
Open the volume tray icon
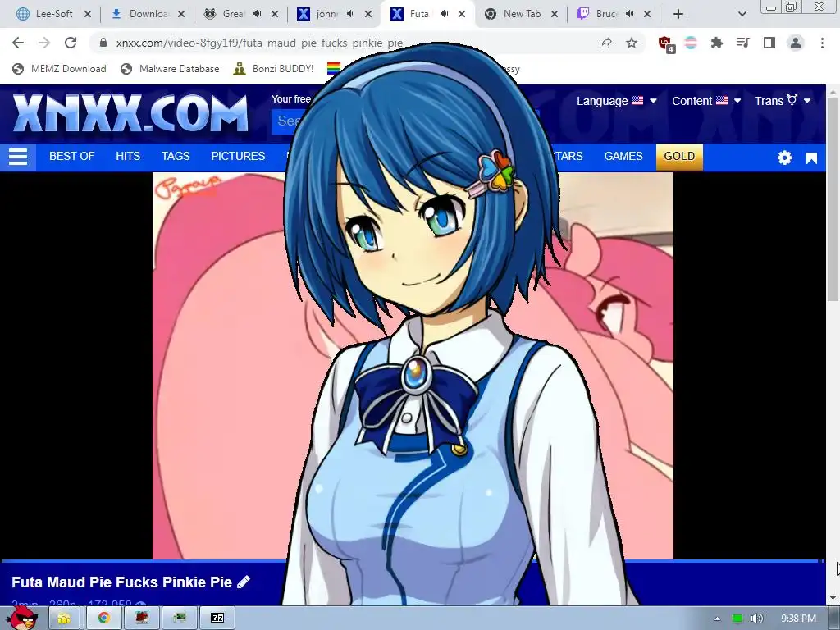(756, 619)
